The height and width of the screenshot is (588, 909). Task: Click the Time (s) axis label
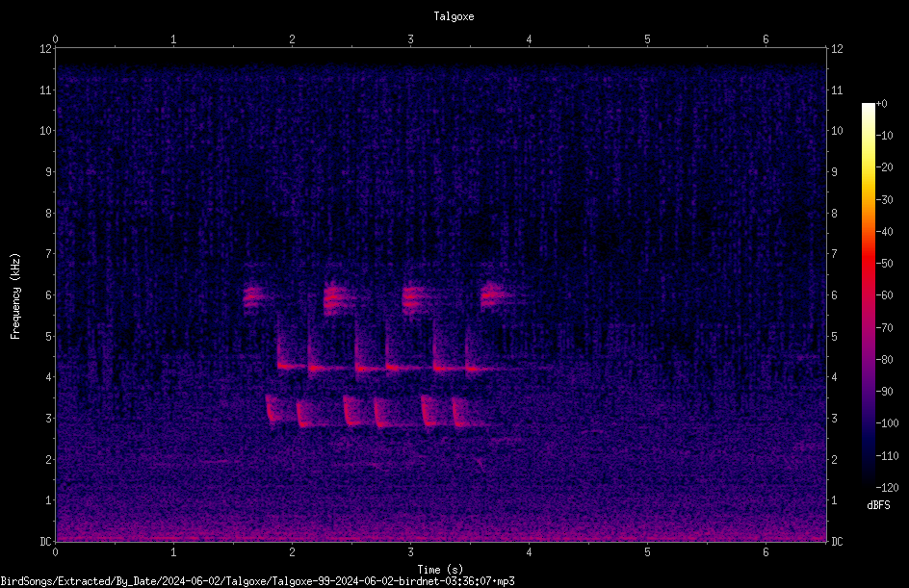[440, 570]
